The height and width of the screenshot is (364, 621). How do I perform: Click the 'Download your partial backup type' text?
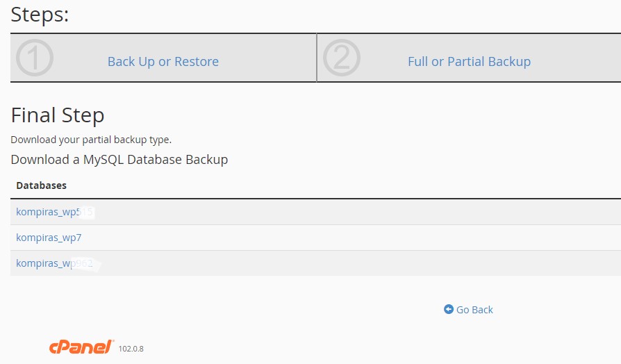click(x=91, y=140)
